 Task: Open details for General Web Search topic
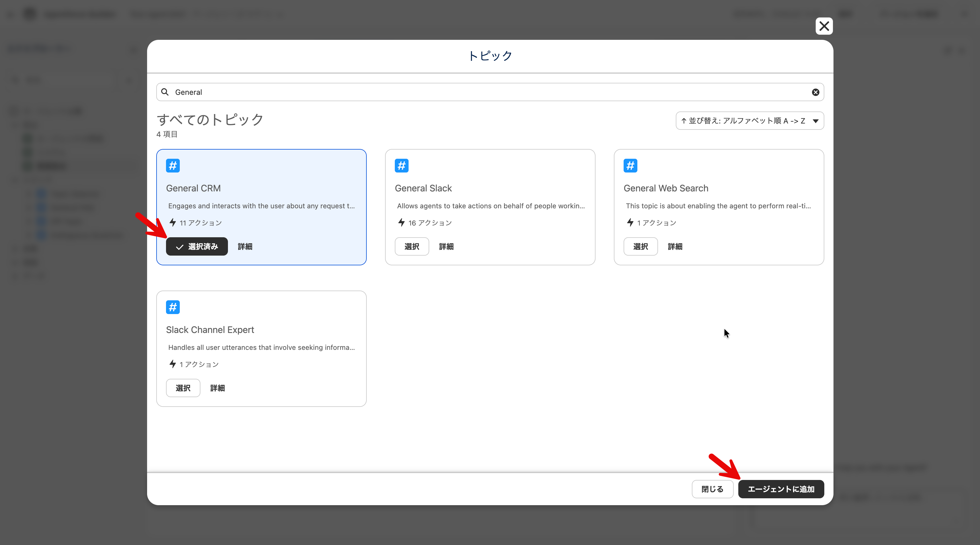pos(675,246)
